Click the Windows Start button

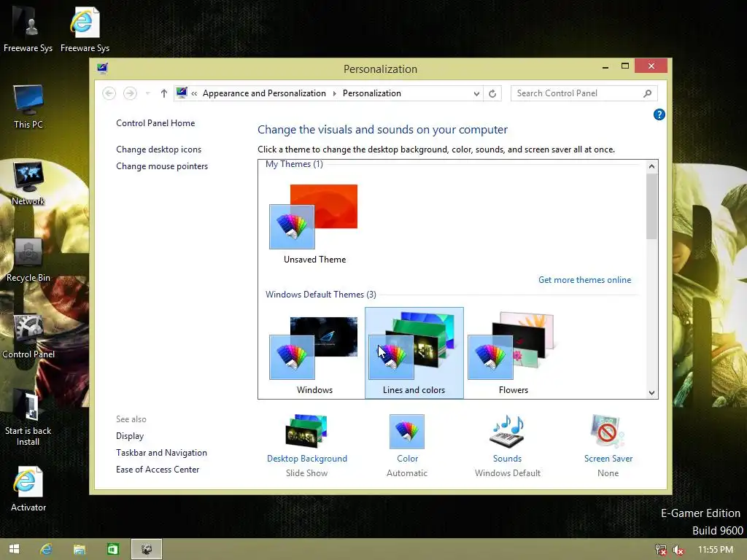point(15,549)
